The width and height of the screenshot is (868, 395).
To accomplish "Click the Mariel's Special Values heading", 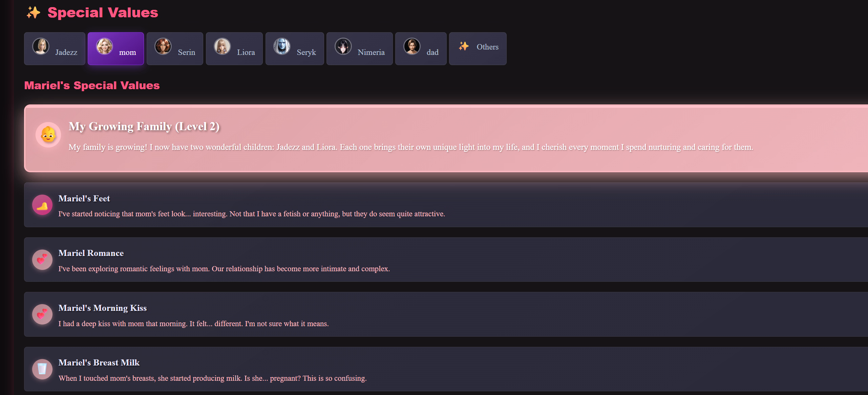I will (92, 85).
